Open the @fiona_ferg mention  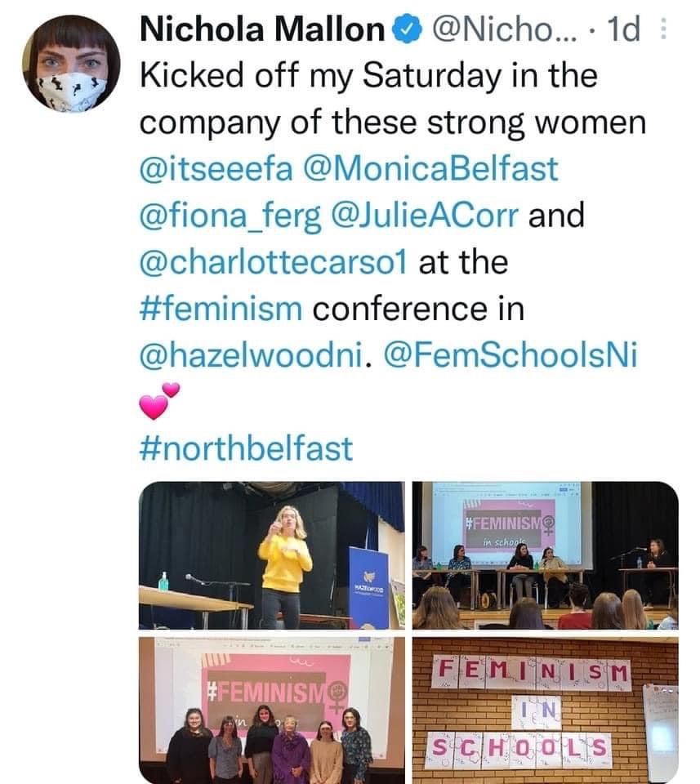click(232, 216)
